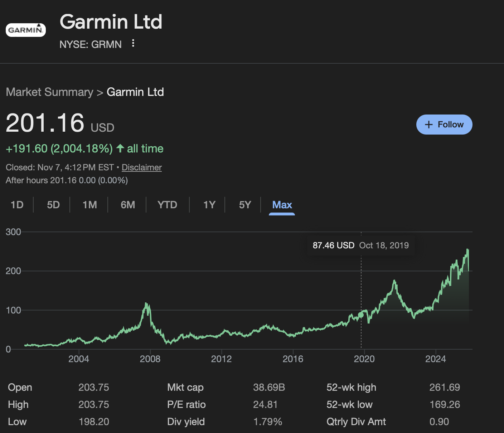Click the Garmin logo icon
This screenshot has width=504, height=433.
click(26, 30)
